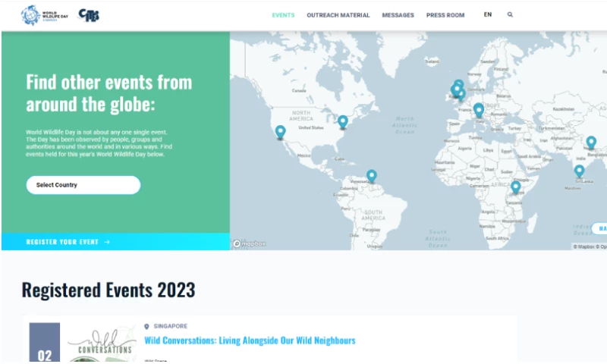
Task: Select the map pin on the US east coast
Action: pyautogui.click(x=343, y=122)
